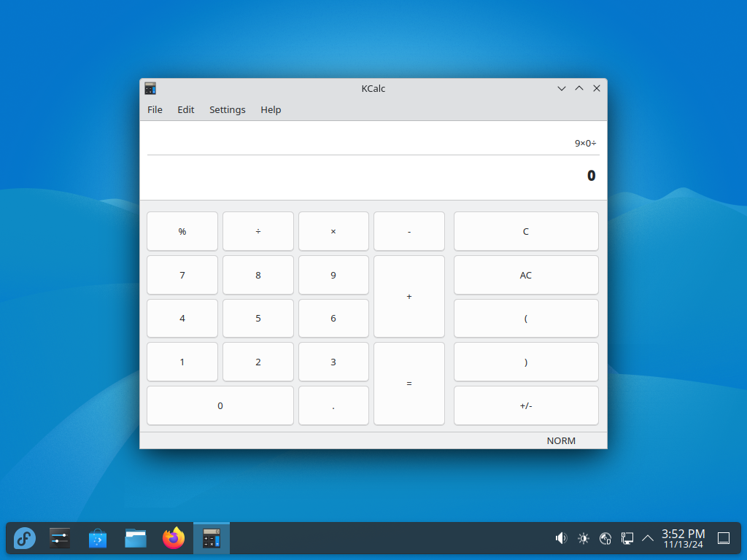This screenshot has height=560, width=747.
Task: Click the divide button
Action: point(258,231)
